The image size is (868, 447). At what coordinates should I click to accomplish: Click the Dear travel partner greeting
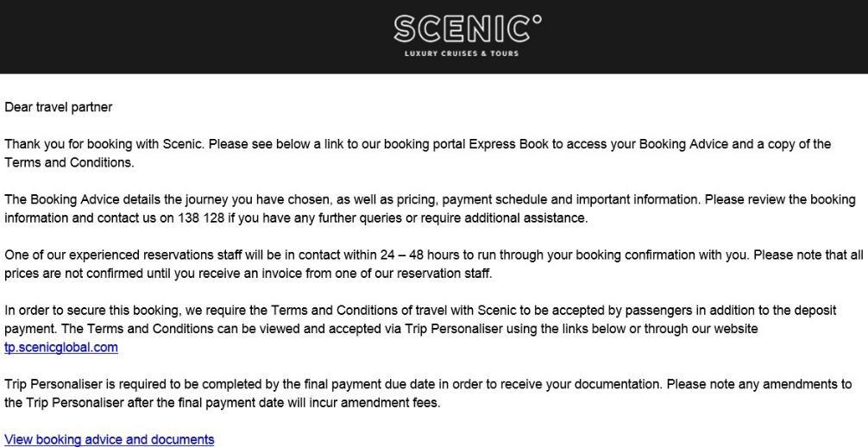click(x=58, y=107)
